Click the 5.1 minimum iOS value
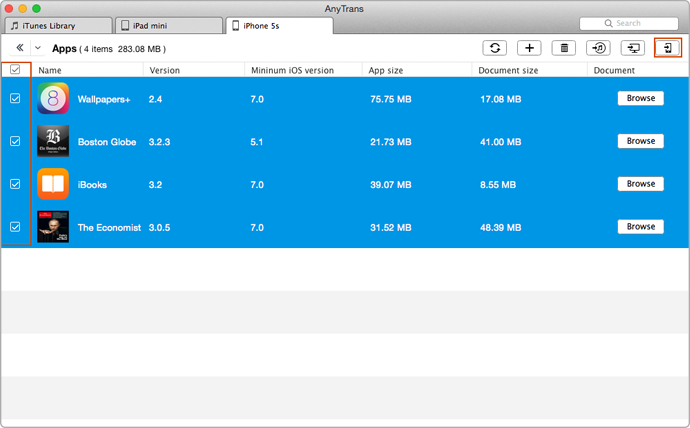 (257, 142)
